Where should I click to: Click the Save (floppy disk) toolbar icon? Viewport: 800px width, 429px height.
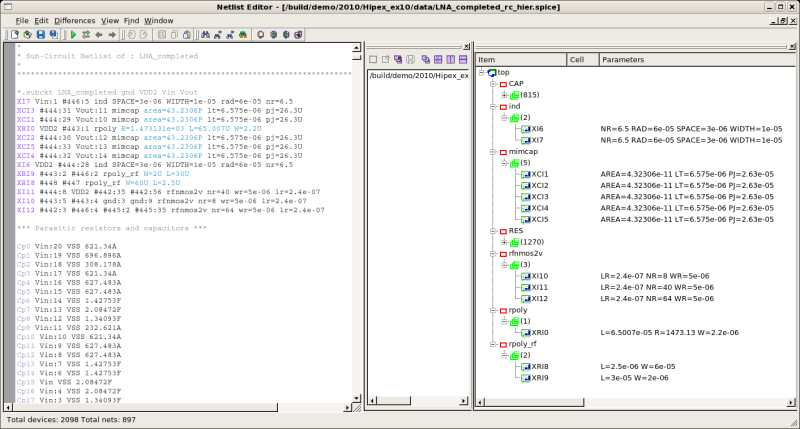pos(41,34)
